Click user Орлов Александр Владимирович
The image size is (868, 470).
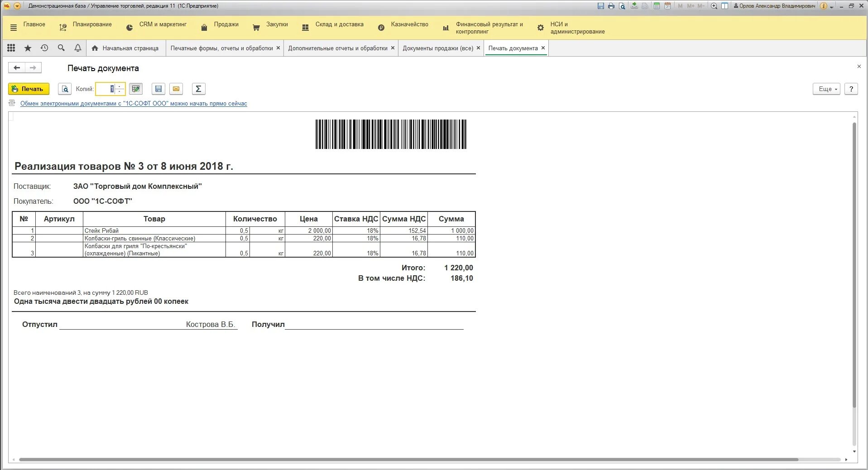point(774,6)
